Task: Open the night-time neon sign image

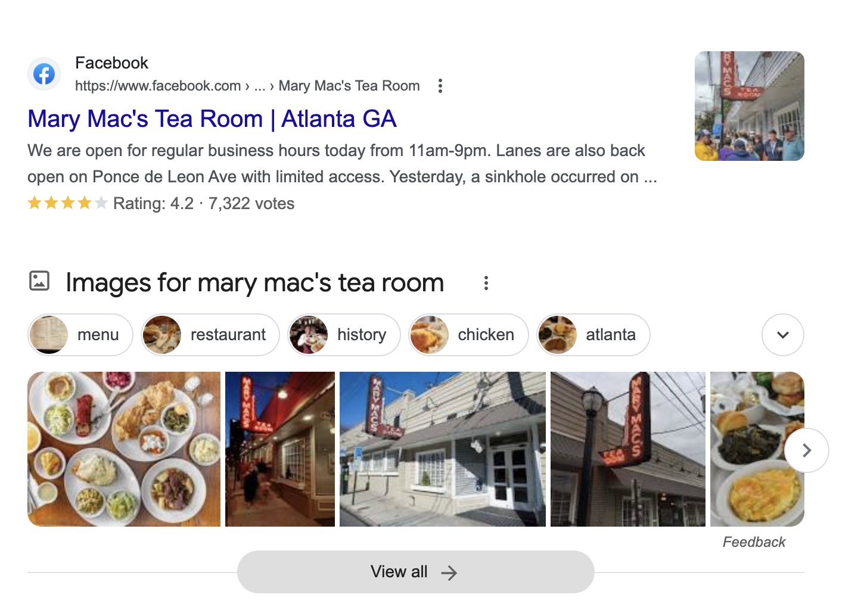Action: (280, 449)
